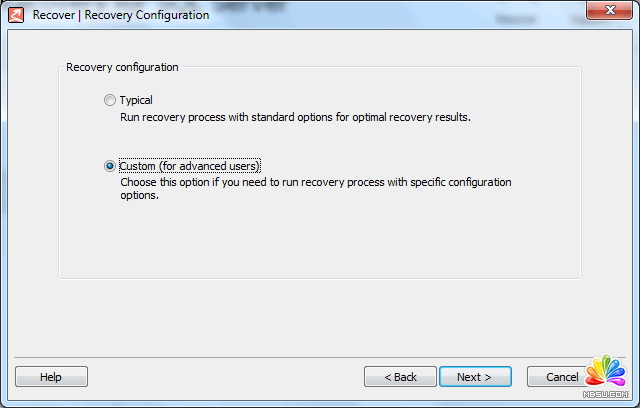Click the "Recover | Recovery Configuration" title text
Screen dimensions: 640x408
(x=121, y=15)
